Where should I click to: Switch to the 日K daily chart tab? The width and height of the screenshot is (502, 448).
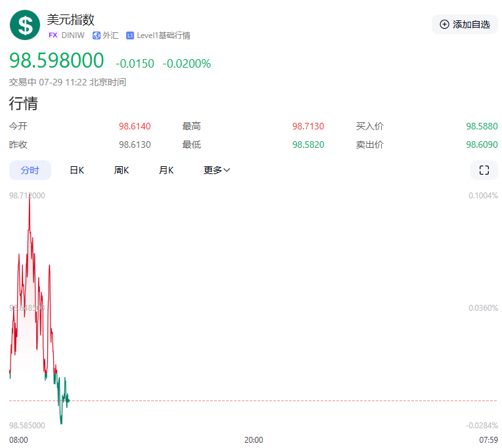click(x=77, y=170)
